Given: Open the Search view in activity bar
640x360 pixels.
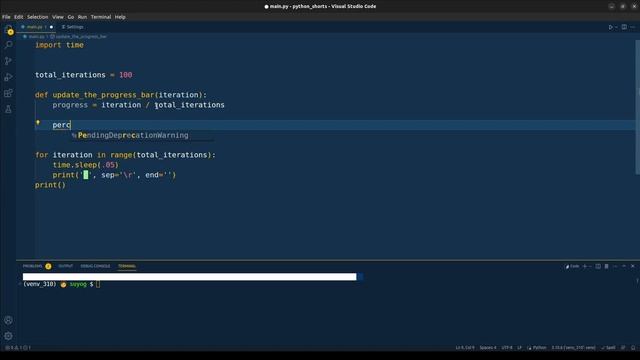Looking at the screenshot, I should tap(8, 45).
